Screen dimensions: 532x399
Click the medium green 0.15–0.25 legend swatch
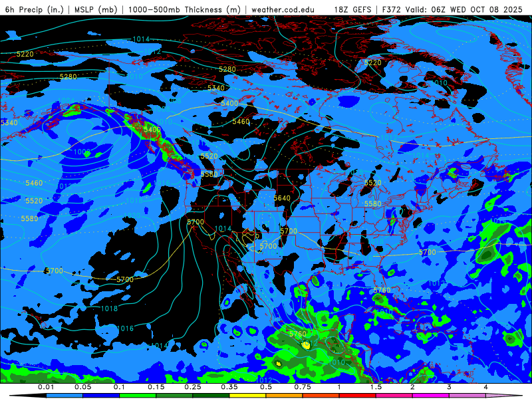click(x=175, y=396)
